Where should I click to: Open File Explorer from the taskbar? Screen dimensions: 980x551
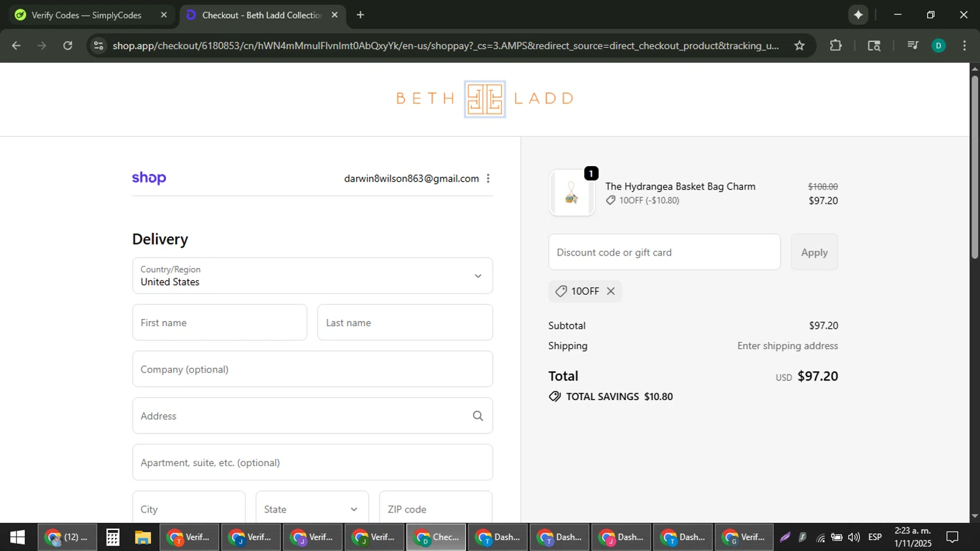click(x=143, y=537)
